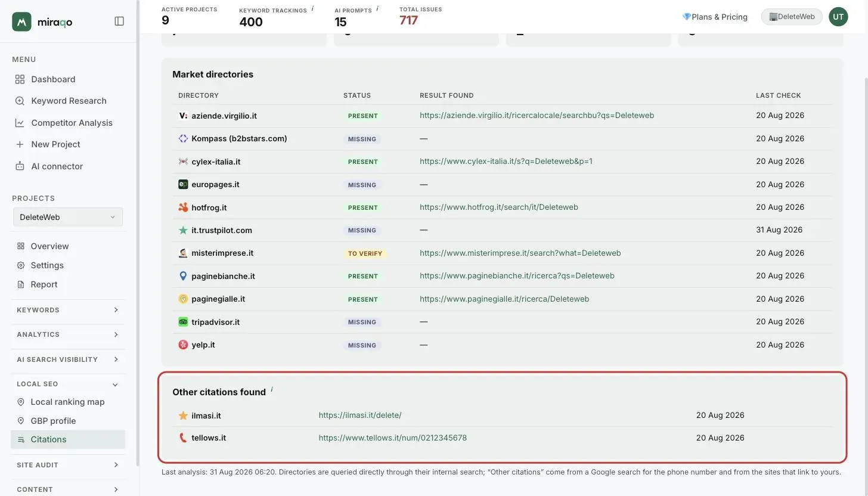Click the tripadvisor.it owl favicon
The width and height of the screenshot is (868, 496).
click(x=183, y=322)
